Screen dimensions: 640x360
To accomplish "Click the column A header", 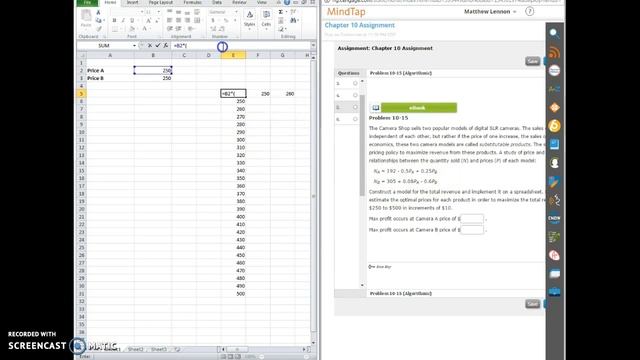I will click(110, 55).
